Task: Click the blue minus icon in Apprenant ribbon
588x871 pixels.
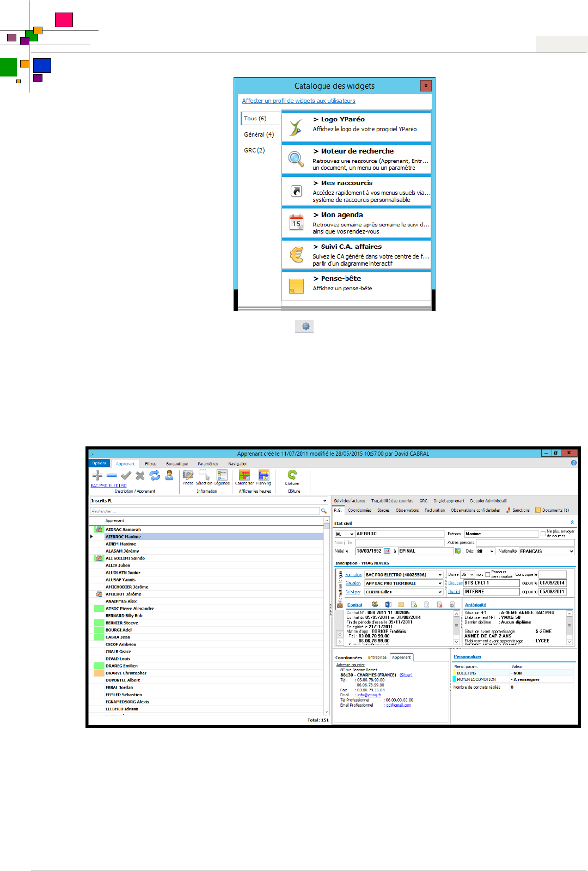Action: [x=112, y=475]
